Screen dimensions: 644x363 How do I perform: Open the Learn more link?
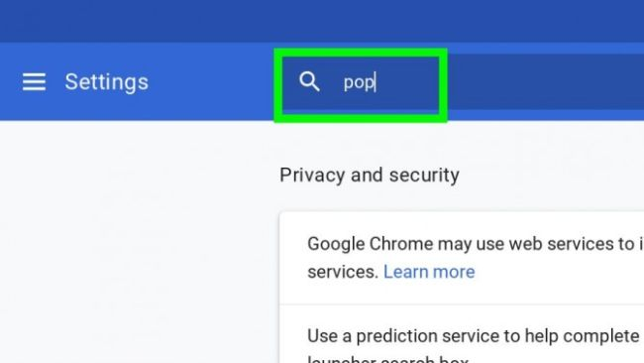pos(429,272)
